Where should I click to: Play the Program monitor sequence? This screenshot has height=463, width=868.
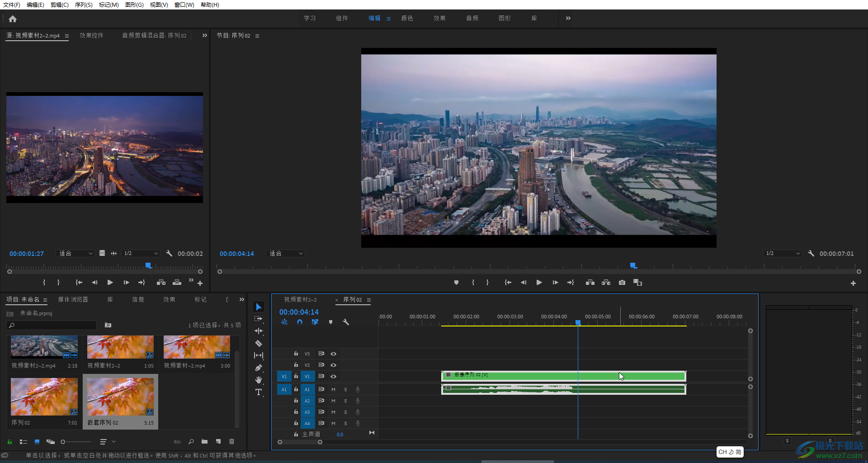(x=539, y=283)
